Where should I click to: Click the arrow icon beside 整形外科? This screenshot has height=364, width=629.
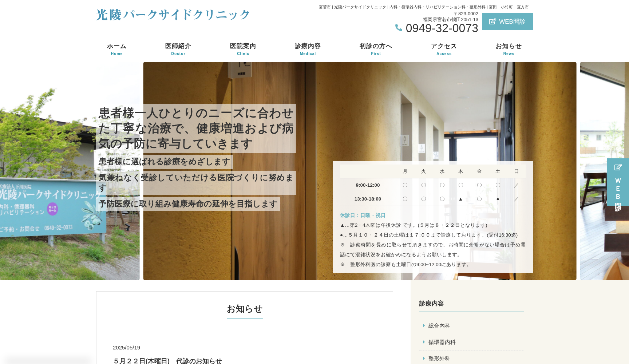coord(423,358)
